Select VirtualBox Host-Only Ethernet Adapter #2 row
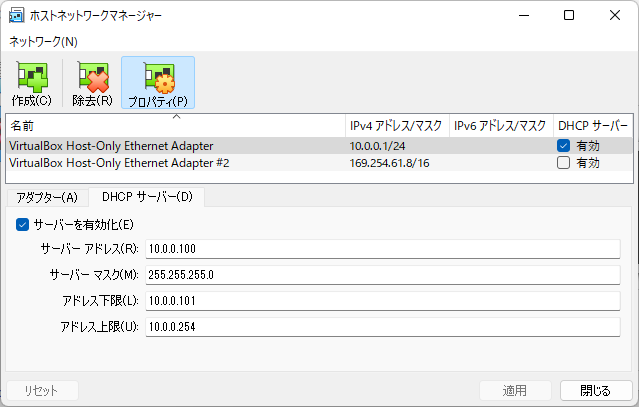 pos(320,163)
